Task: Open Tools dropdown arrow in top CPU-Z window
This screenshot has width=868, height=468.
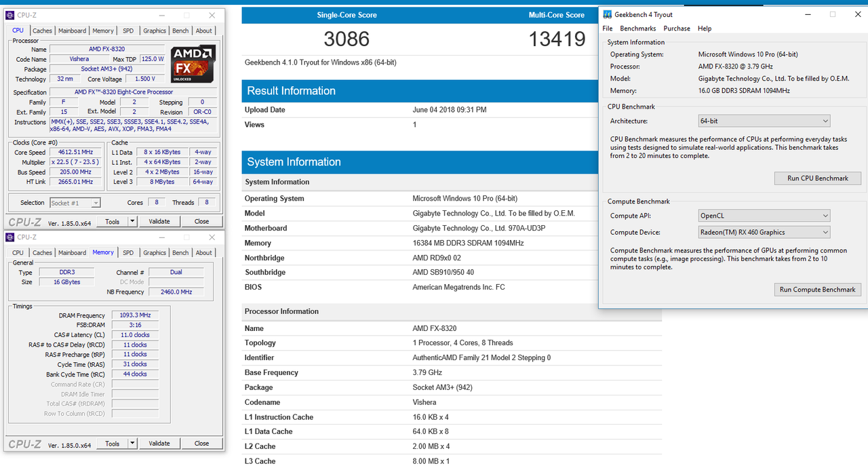Action: click(x=132, y=221)
